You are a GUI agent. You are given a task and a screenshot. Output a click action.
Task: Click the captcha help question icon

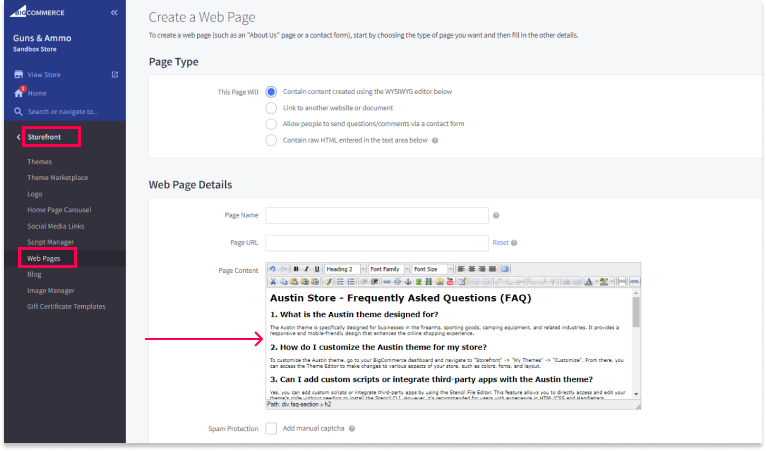(352, 429)
